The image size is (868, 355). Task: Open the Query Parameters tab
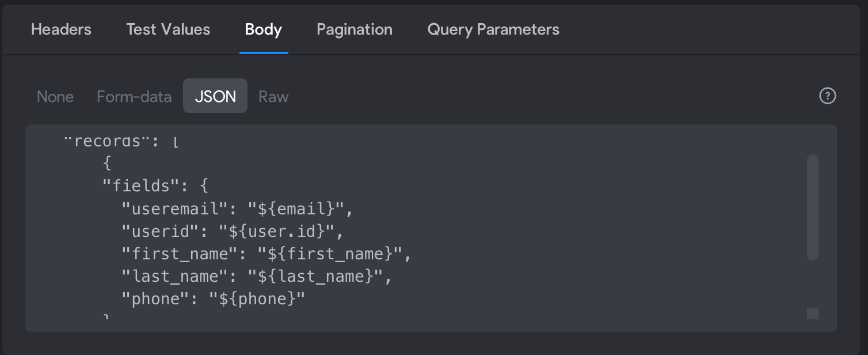493,29
